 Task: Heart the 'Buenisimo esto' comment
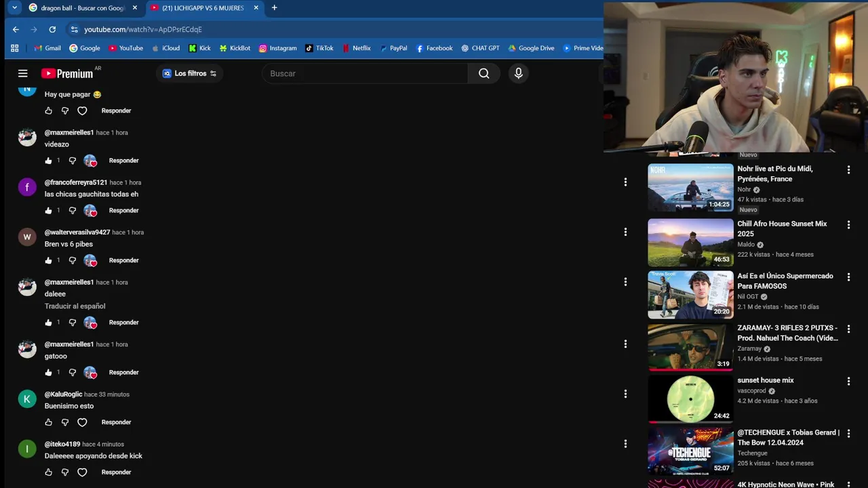click(82, 422)
